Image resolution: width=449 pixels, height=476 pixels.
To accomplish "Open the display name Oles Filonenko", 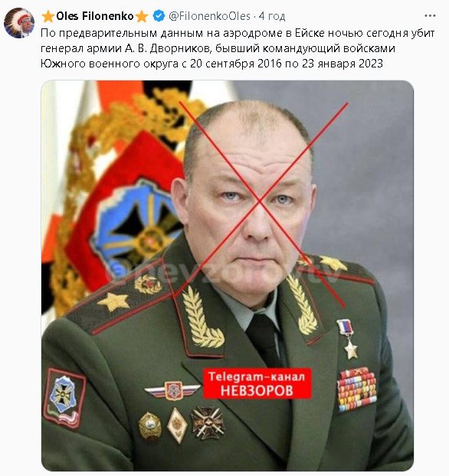I will [x=95, y=16].
